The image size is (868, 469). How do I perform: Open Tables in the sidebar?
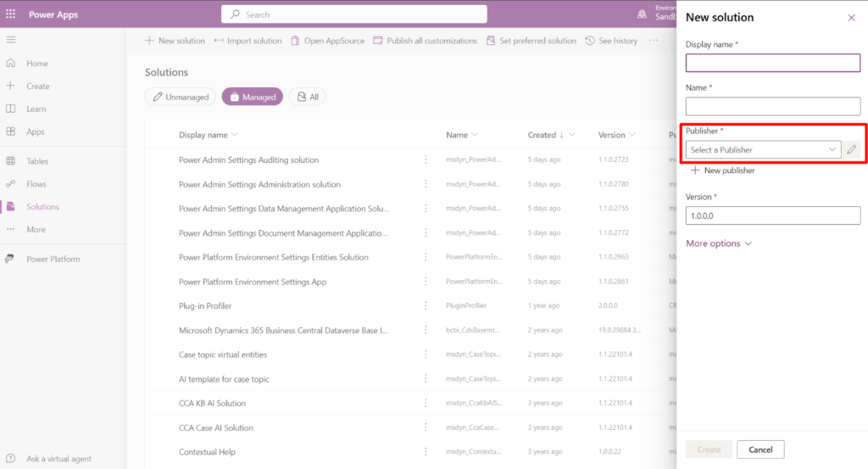37,161
